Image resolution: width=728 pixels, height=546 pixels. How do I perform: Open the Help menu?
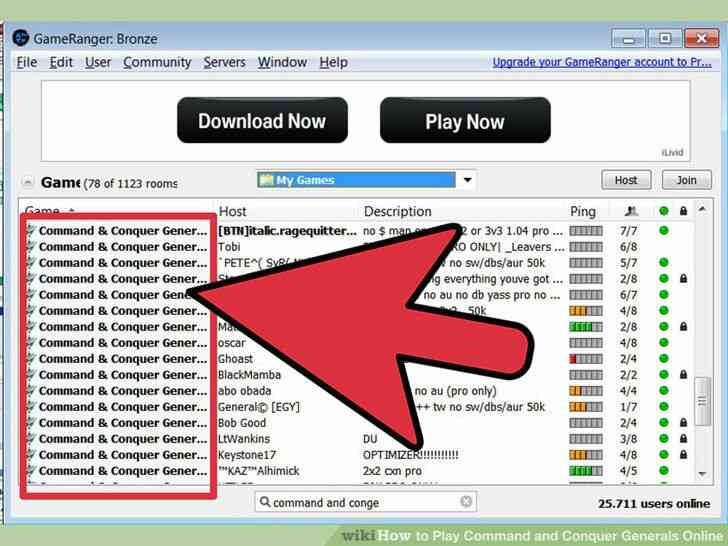pos(333,62)
